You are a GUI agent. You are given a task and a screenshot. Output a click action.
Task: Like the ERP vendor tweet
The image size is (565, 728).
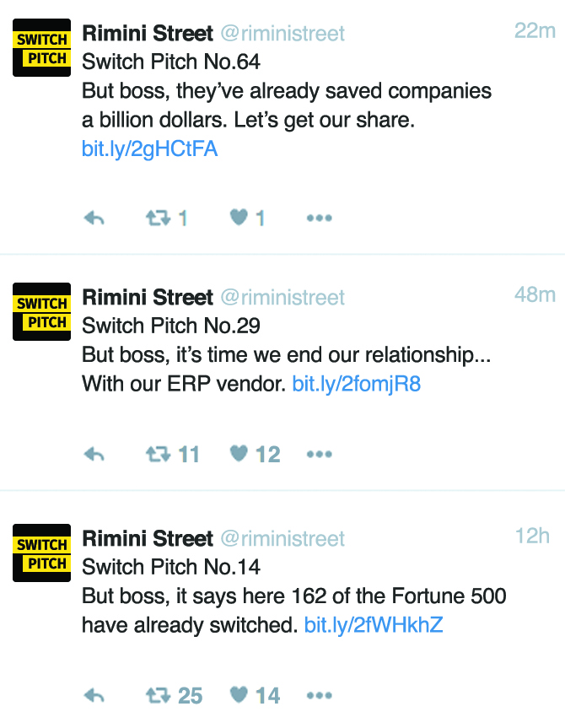click(239, 453)
